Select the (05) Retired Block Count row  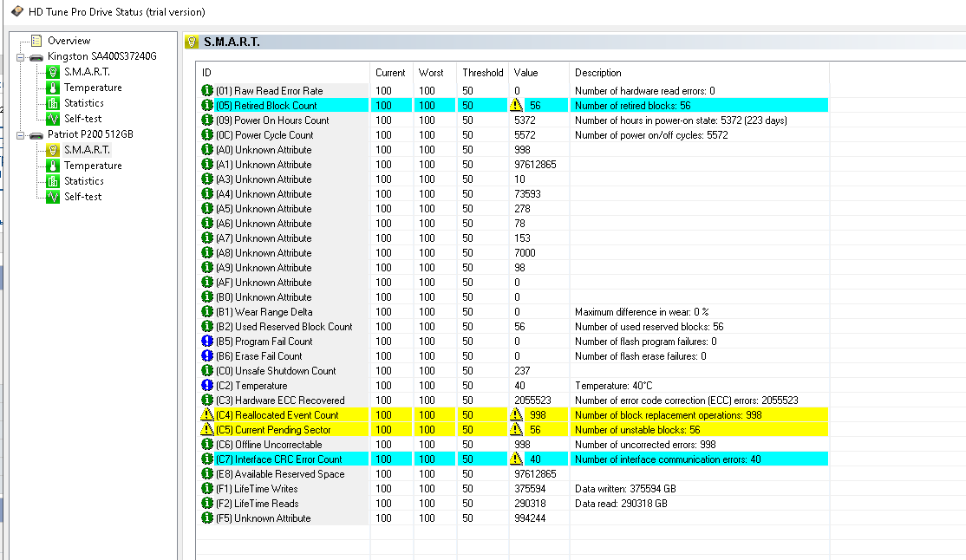coord(514,106)
